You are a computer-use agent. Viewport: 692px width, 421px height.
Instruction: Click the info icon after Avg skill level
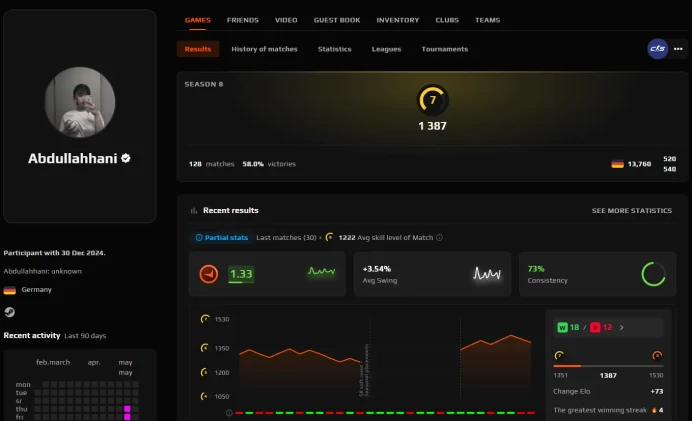[440, 237]
